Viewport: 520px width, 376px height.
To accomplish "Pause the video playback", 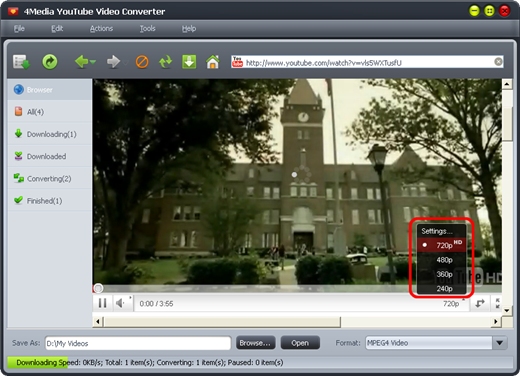I will (x=103, y=303).
